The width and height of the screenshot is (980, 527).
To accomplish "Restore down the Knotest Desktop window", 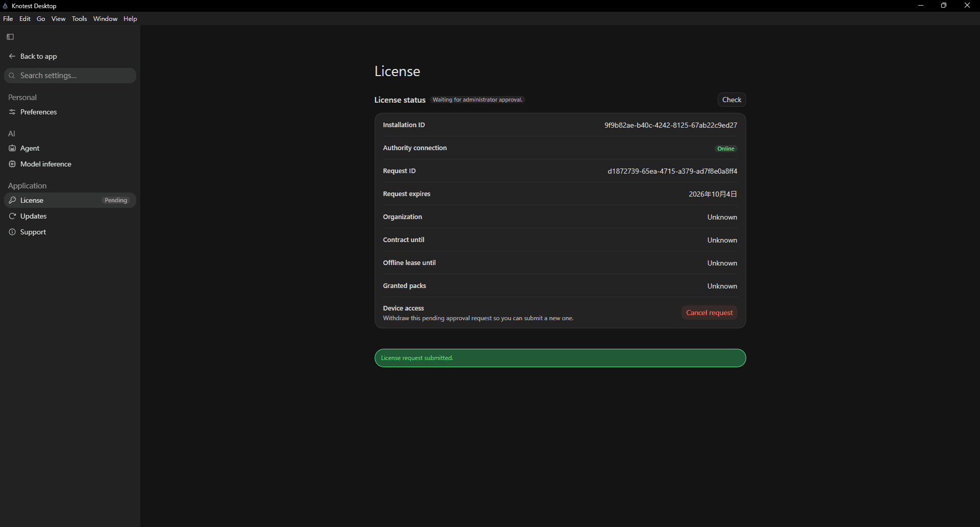I will 944,6.
